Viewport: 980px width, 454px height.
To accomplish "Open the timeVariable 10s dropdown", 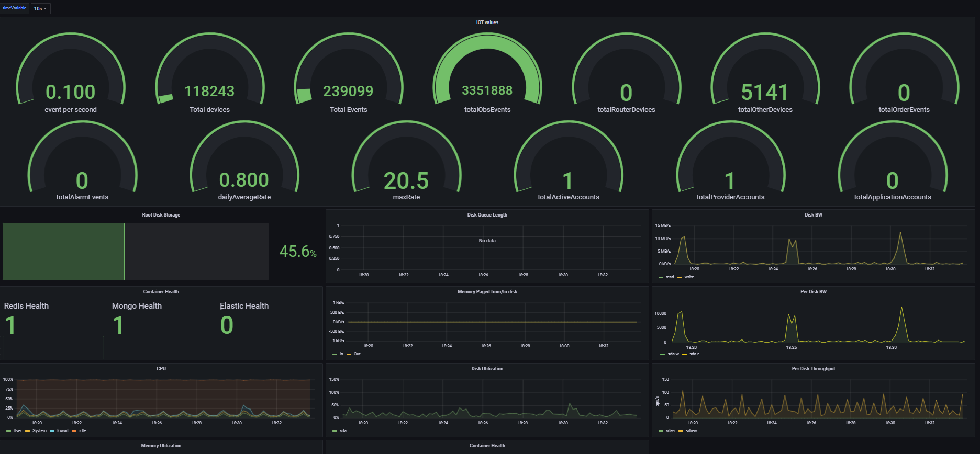I will 40,9.
